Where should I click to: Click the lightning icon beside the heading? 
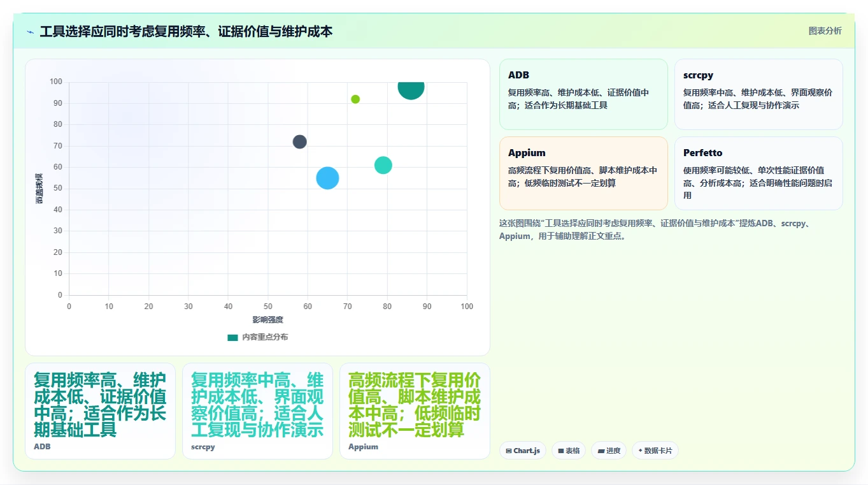(30, 32)
